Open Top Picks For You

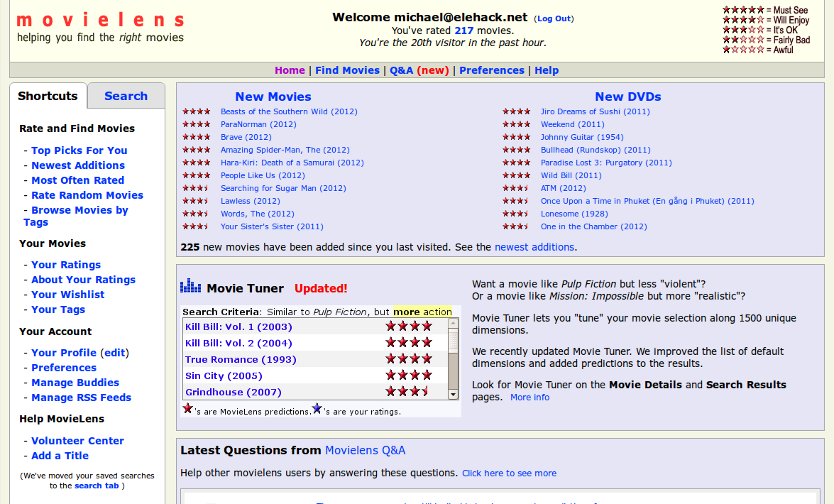pyautogui.click(x=79, y=150)
